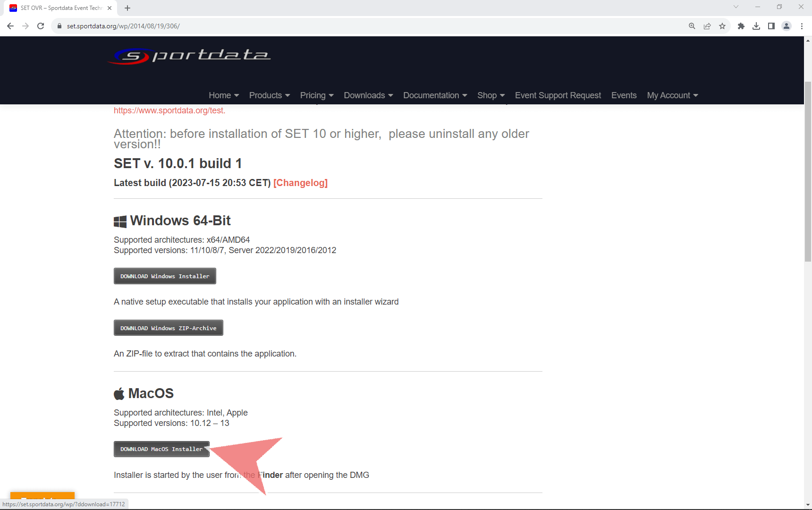The image size is (812, 510).
Task: Toggle the side panel icon
Action: [771, 26]
